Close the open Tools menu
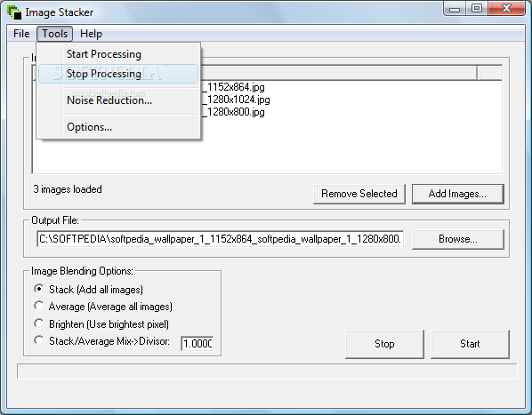The height and width of the screenshot is (415, 532). click(x=54, y=34)
